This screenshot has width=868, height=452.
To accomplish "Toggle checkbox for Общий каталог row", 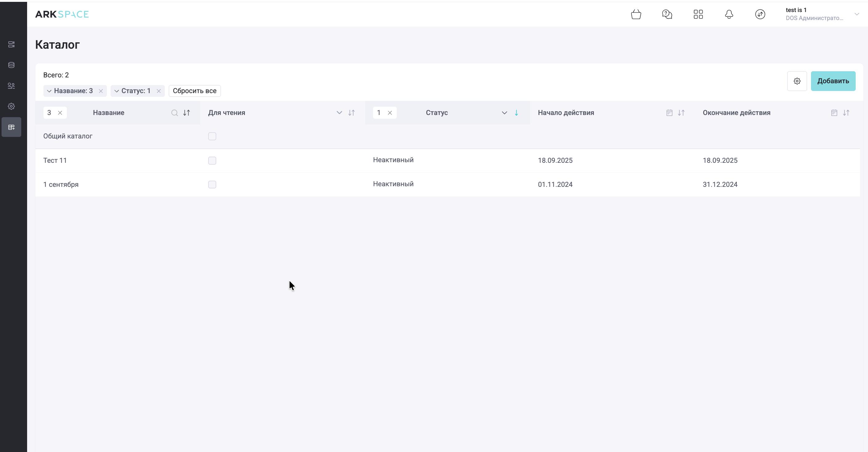I will pyautogui.click(x=212, y=136).
